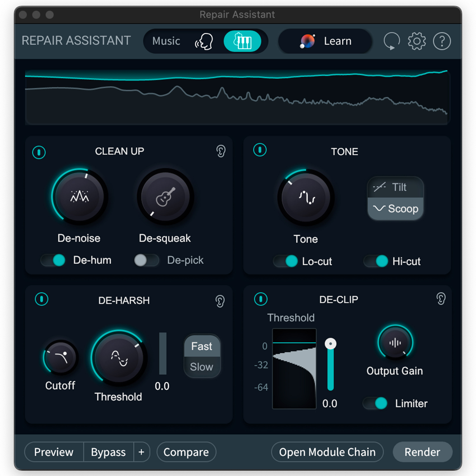Click the De-Harsh reduction meter bar
Screen dimensions: 476x476
[163, 353]
